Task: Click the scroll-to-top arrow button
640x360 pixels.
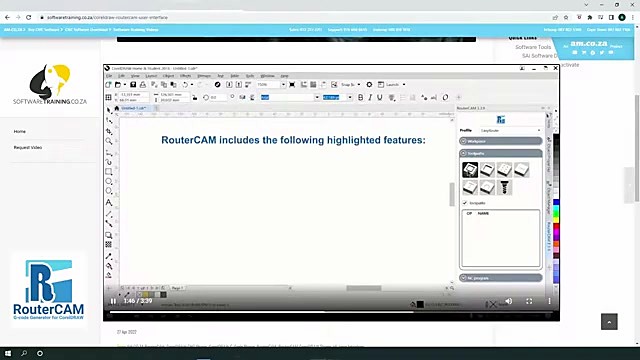Action: coord(609,322)
